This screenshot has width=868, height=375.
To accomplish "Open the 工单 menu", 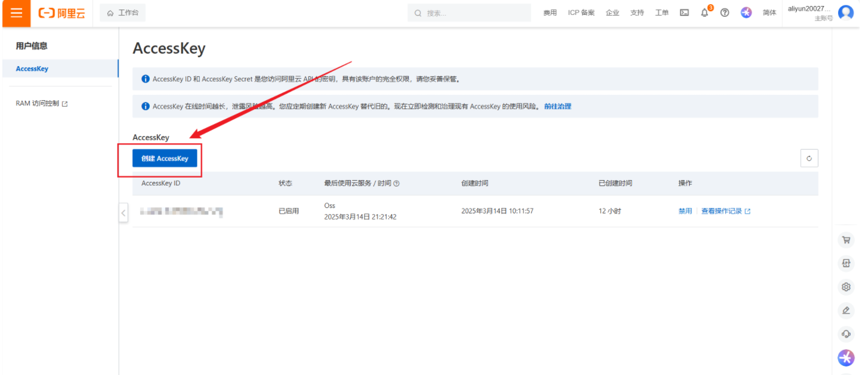I will click(662, 13).
